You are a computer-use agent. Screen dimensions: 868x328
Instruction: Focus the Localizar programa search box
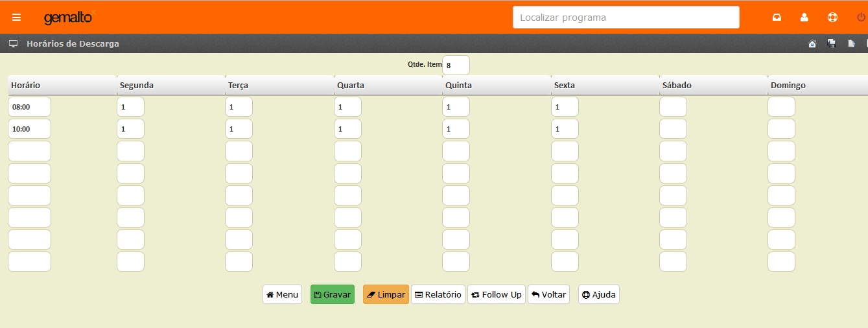coord(626,18)
